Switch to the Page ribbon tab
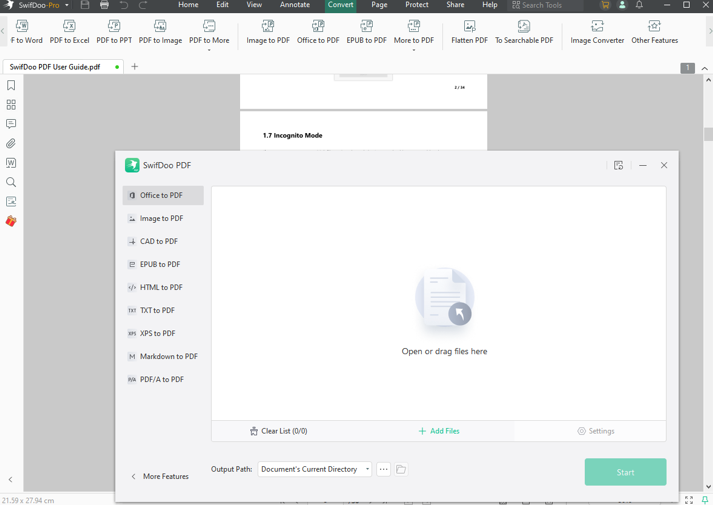This screenshot has width=713, height=505. (x=379, y=5)
